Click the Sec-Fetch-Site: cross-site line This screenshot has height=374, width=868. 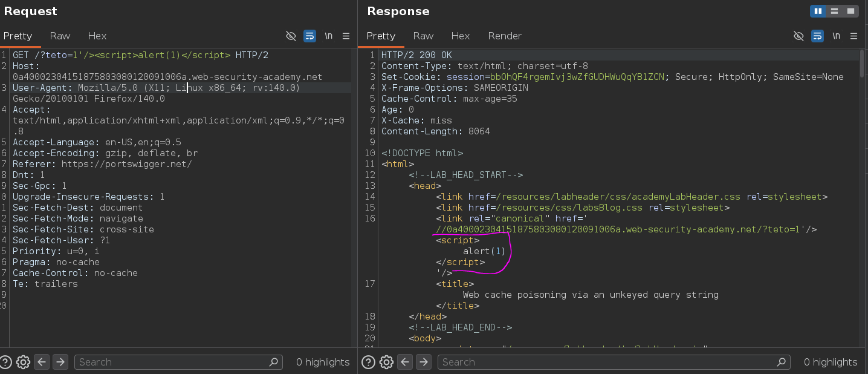83,229
